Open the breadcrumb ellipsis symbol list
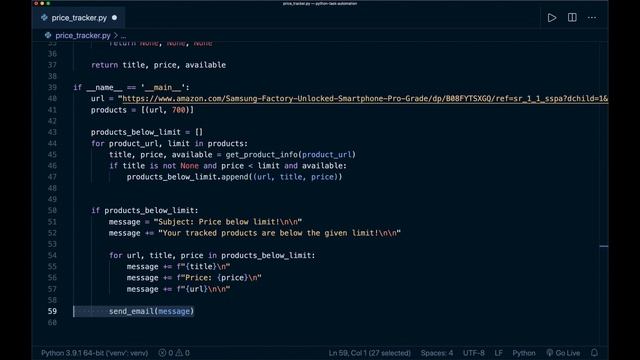 pyautogui.click(x=123, y=36)
